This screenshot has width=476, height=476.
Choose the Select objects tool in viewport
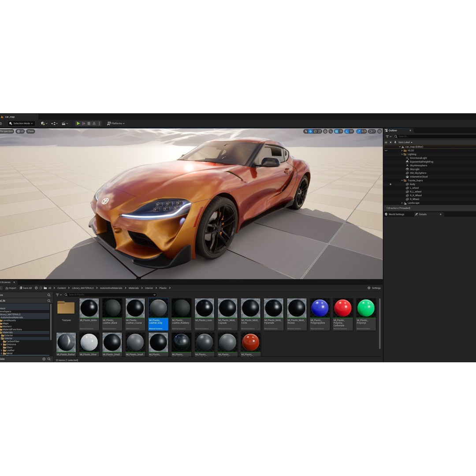coord(306,131)
